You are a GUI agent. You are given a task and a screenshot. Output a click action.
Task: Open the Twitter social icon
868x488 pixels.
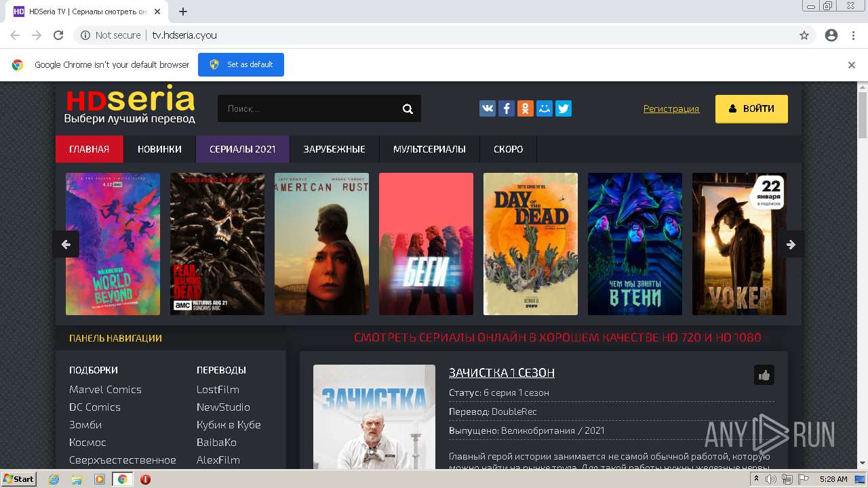click(x=564, y=108)
